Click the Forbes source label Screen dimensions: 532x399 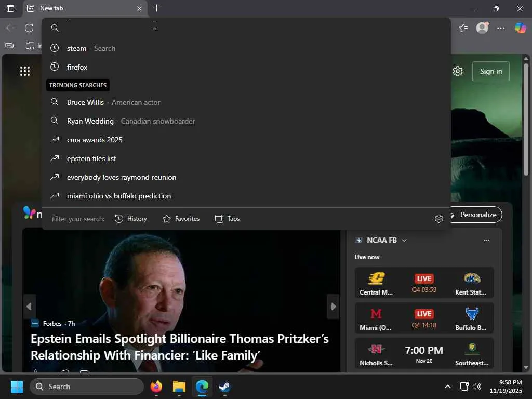tap(52, 323)
